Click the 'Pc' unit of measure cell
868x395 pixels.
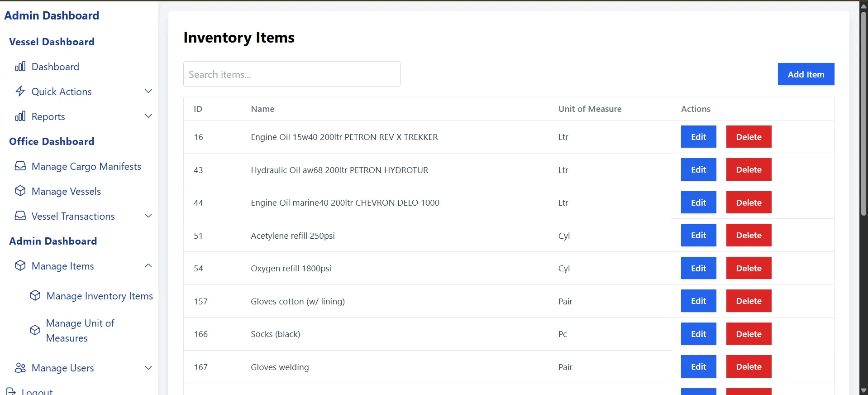click(x=563, y=334)
